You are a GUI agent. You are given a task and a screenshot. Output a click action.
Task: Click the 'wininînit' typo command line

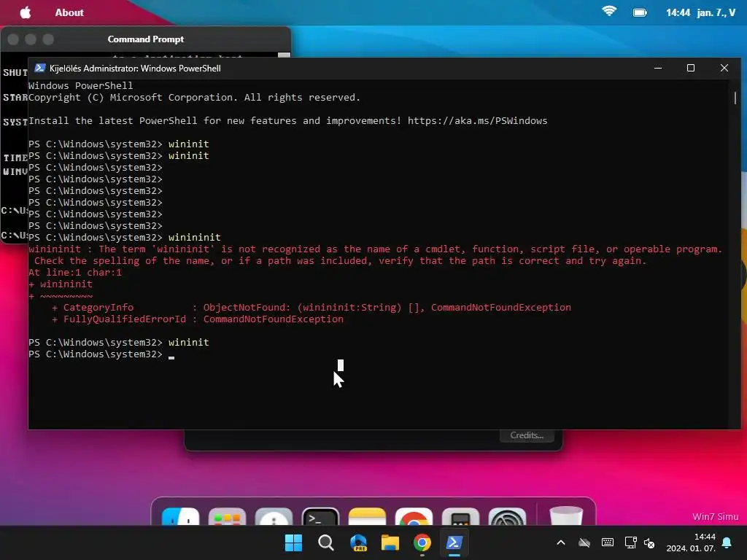(194, 237)
